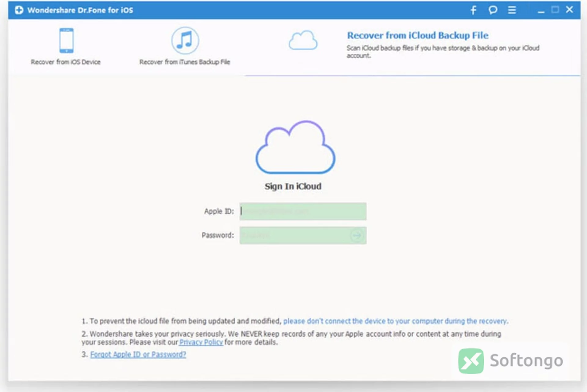The width and height of the screenshot is (587, 392).
Task: Focus the Apple ID input field
Action: click(303, 211)
